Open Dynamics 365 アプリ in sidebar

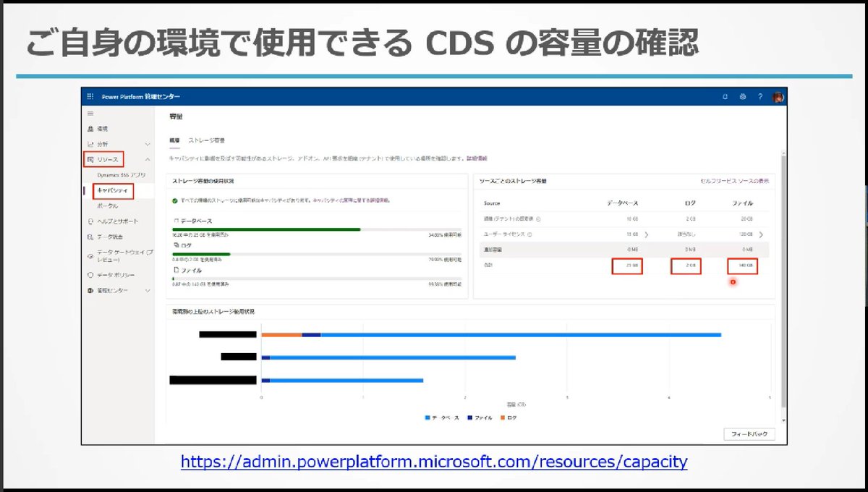click(x=121, y=175)
